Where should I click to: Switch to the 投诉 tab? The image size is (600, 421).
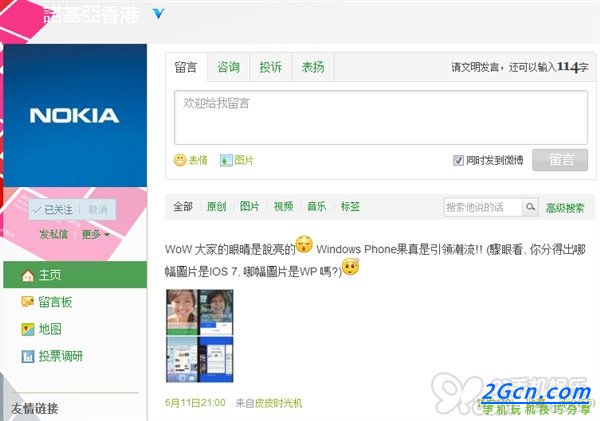(271, 67)
